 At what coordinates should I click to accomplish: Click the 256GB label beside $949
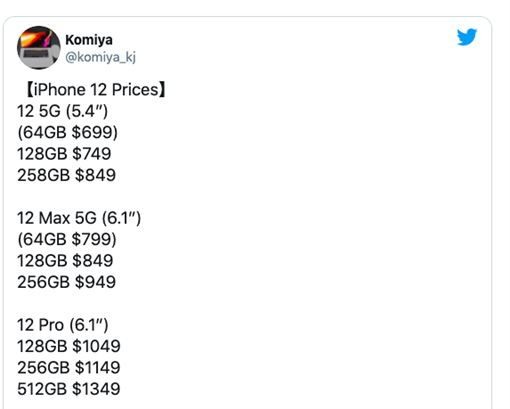[43, 282]
